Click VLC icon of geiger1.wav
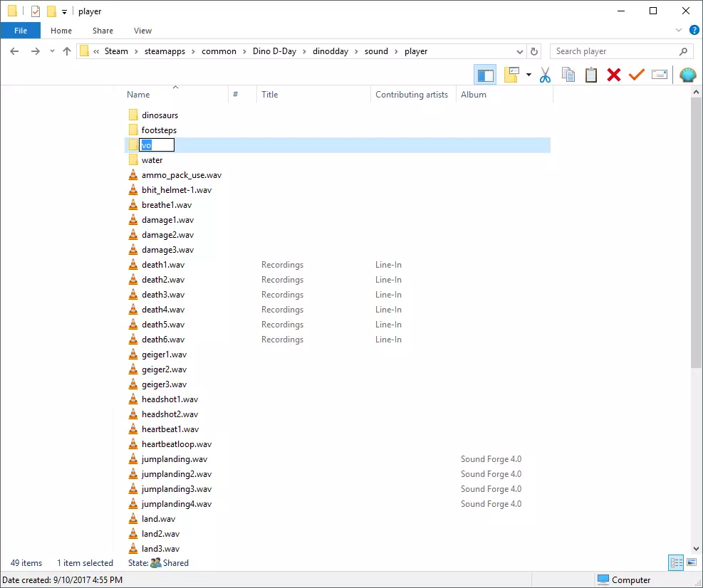Image resolution: width=703 pixels, height=588 pixels. pyautogui.click(x=133, y=354)
